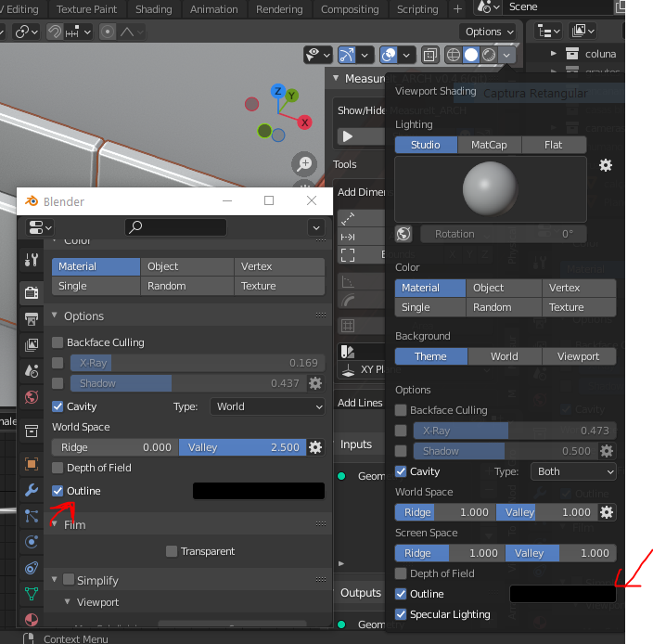Select MatCap lighting mode
This screenshot has width=653, height=644.
coord(490,145)
